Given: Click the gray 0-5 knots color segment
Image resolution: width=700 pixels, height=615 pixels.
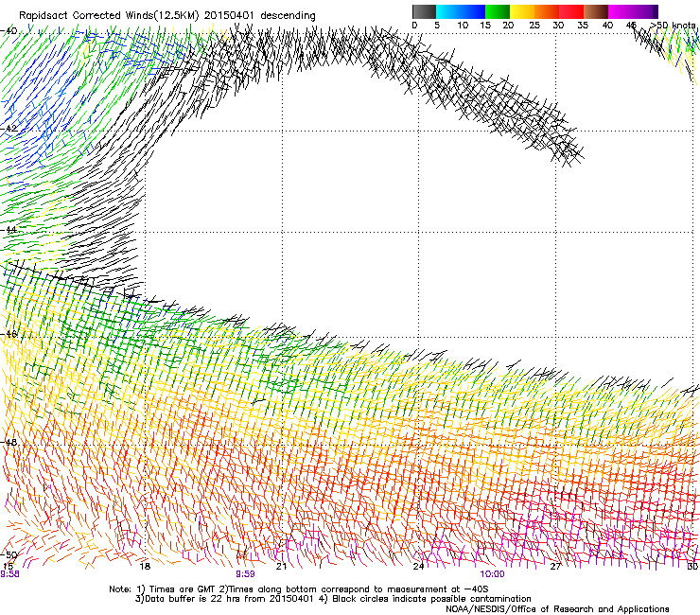Looking at the screenshot, I should [424, 11].
